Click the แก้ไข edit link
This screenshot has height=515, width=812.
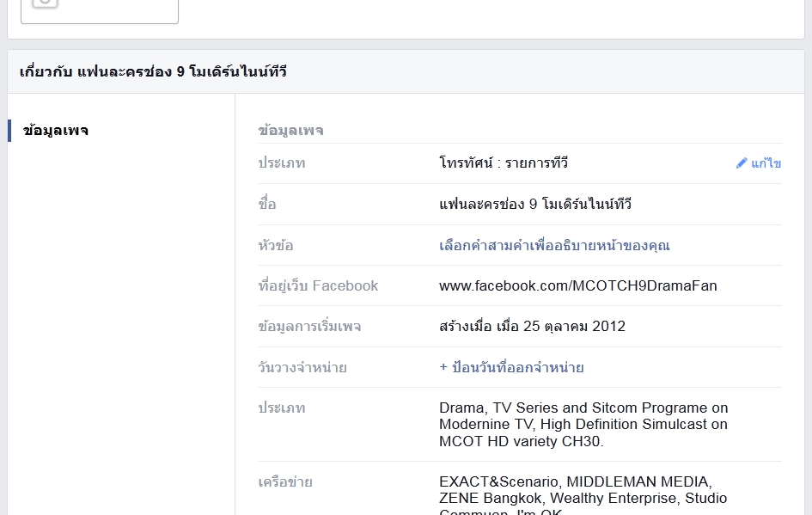coord(766,163)
